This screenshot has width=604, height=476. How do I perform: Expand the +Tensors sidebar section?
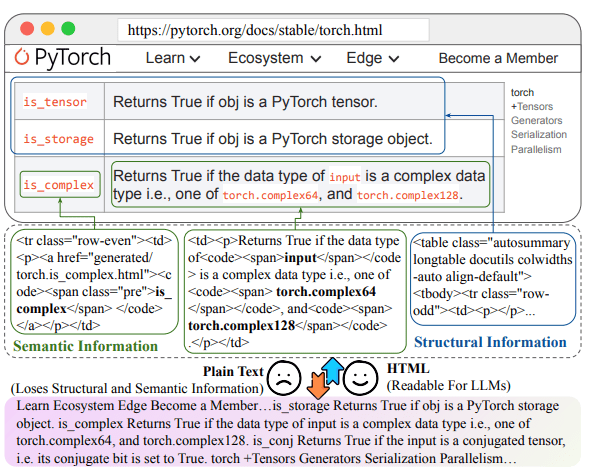[532, 107]
